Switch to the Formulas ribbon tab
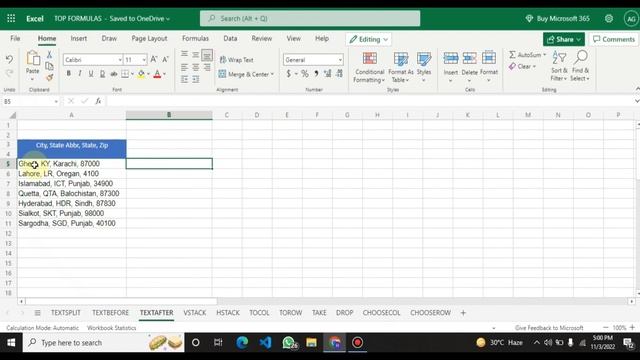The height and width of the screenshot is (360, 640). pyautogui.click(x=195, y=38)
